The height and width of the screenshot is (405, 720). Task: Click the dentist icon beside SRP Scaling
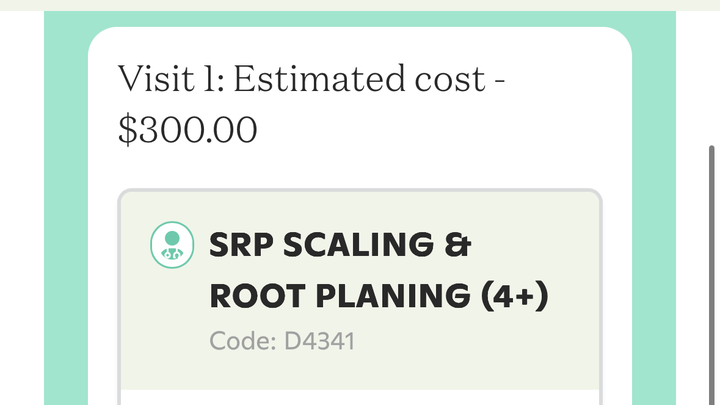172,245
